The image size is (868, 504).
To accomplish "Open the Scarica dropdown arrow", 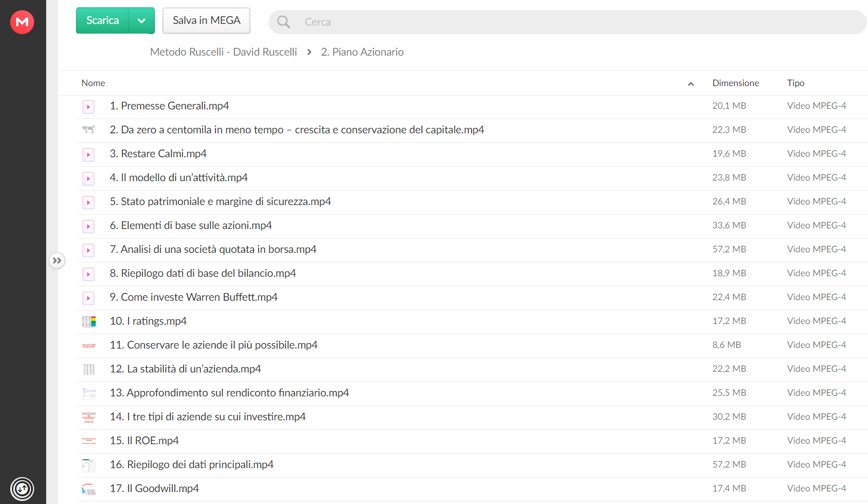I will coord(142,20).
